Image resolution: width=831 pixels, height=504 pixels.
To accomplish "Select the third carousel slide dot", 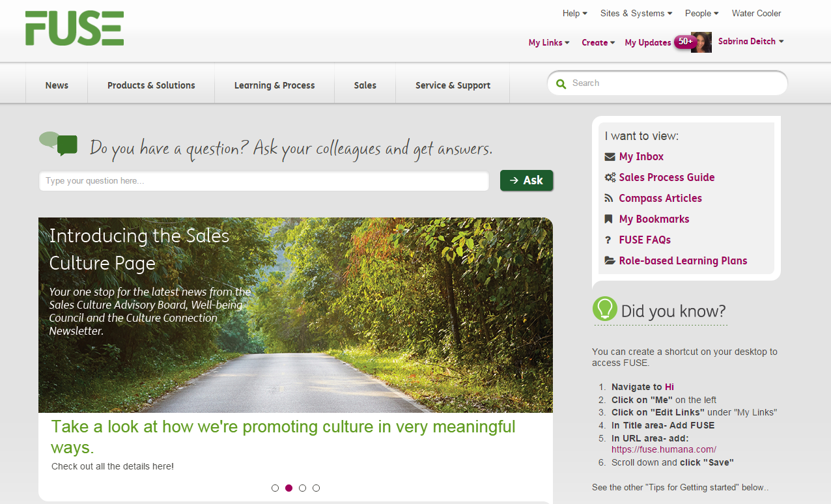I will pyautogui.click(x=302, y=488).
